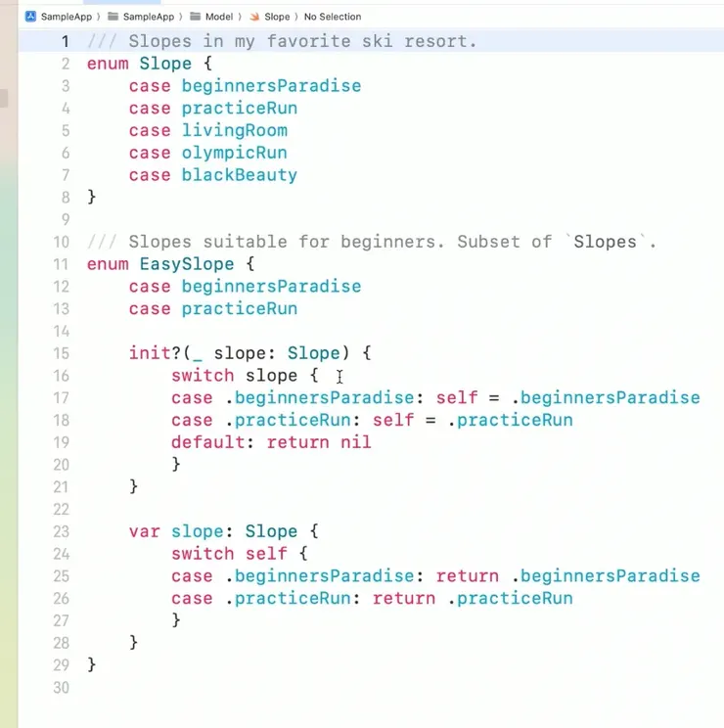Viewport: 724px width, 728px height.
Task: Click 'case beginnersParadise' on line 3
Action: 245,86
